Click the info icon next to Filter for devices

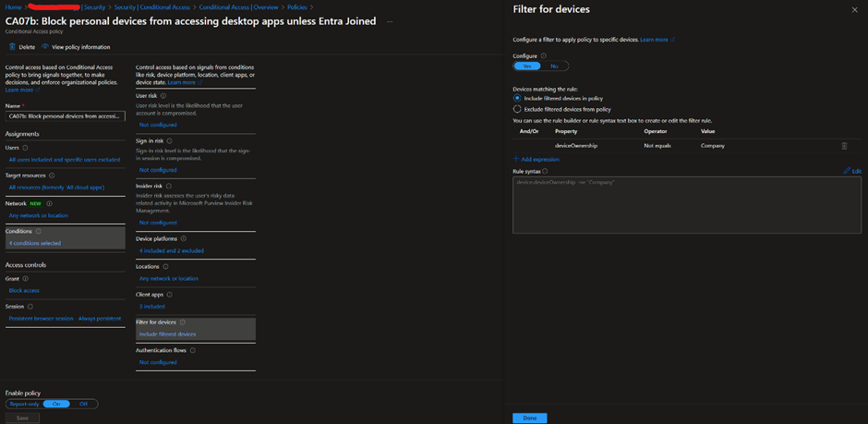pos(183,322)
